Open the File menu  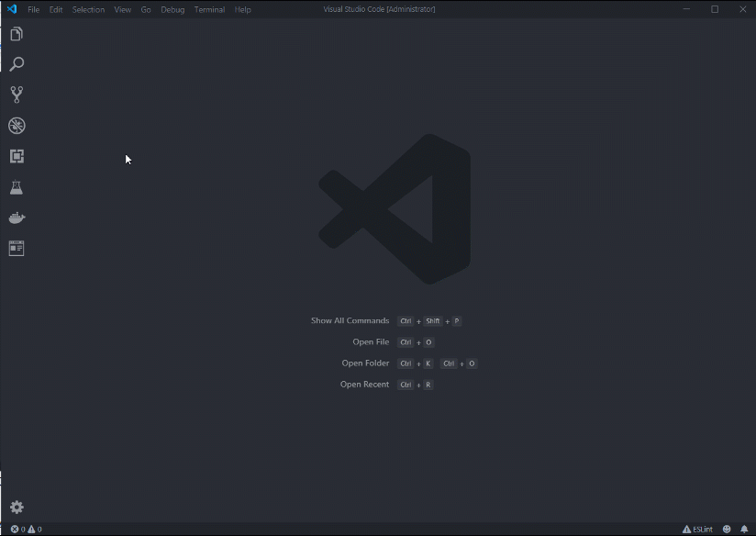coord(34,9)
